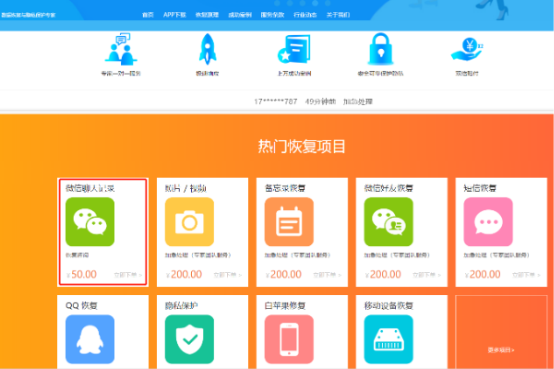This screenshot has height=369, width=554.
Task: Click ¥200.00 price under 备忘录恢复
Action: pos(283,274)
